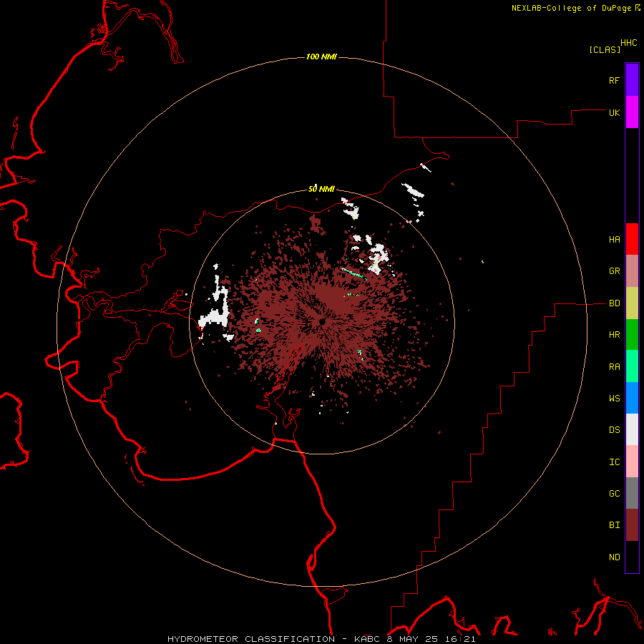644x644 pixels.
Task: Click the RF legend label
Action: click(x=615, y=80)
